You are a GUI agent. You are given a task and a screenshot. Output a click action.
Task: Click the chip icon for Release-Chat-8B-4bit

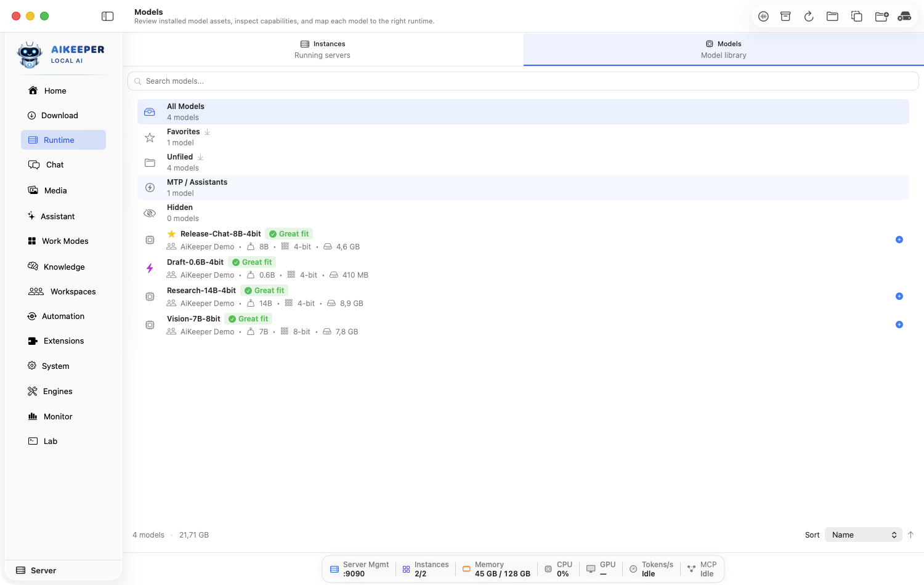coord(150,240)
